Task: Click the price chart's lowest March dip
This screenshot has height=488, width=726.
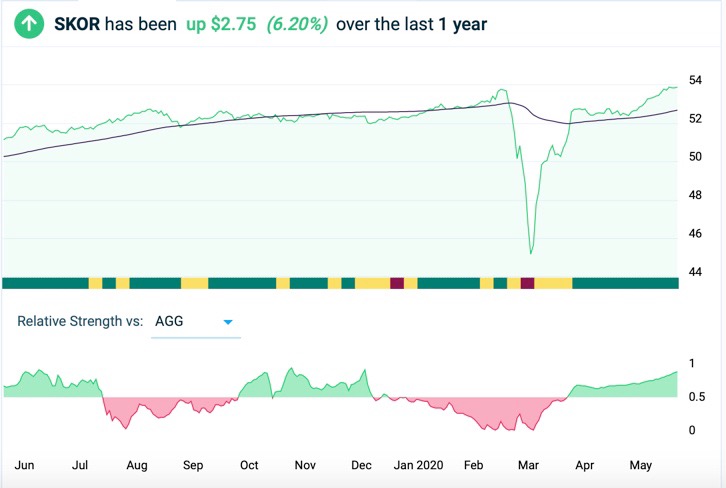Action: tap(531, 251)
